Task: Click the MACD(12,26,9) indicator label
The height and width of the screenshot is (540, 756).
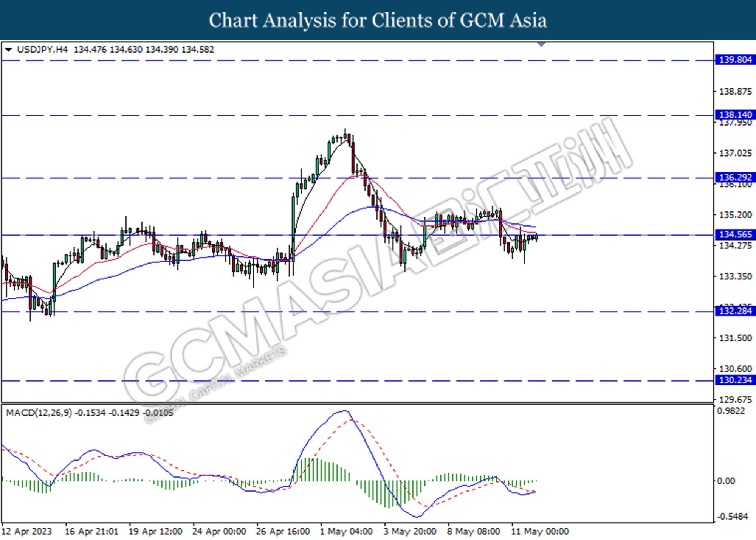Action: (39, 413)
